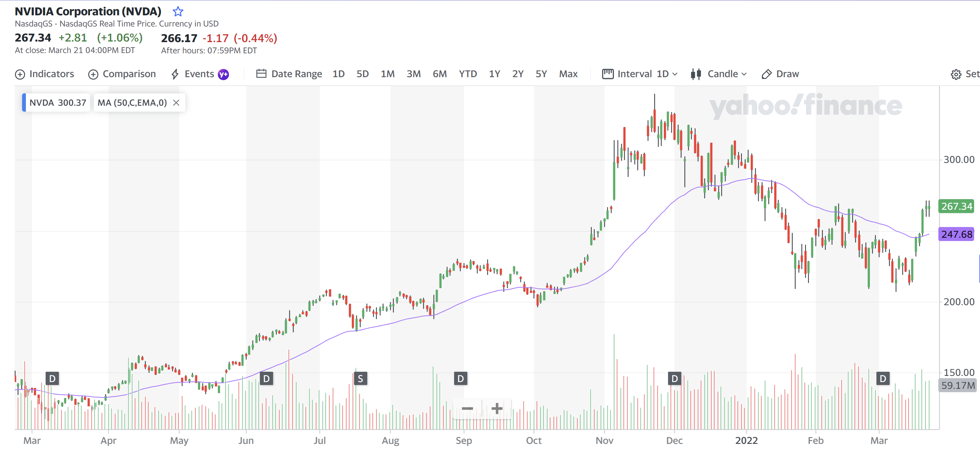Click the Comparison plus circle icon
Image resolution: width=980 pixels, height=461 pixels.
pos(93,74)
